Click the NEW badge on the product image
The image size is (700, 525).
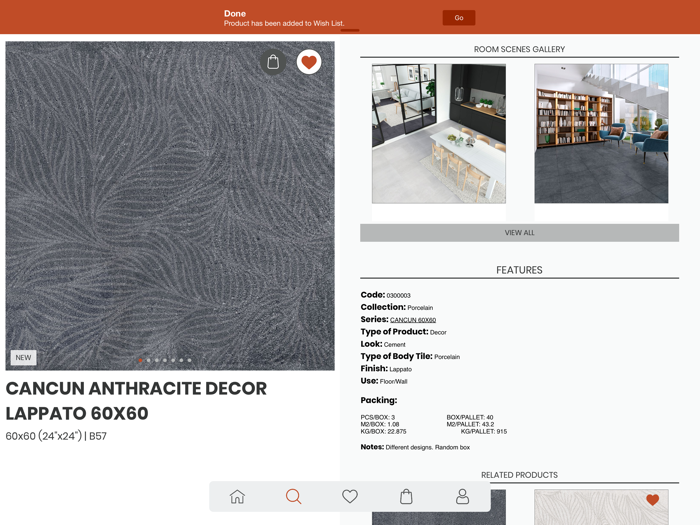pyautogui.click(x=23, y=358)
